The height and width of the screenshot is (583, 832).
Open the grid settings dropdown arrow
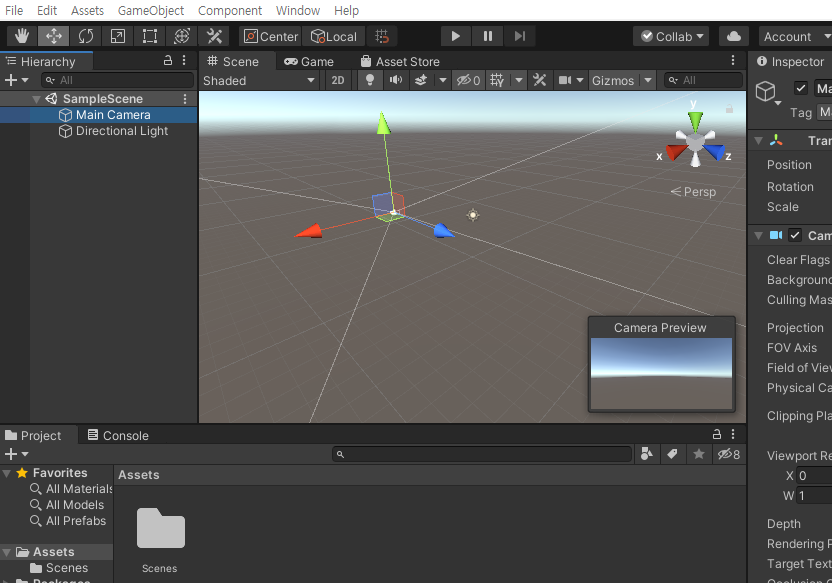[x=519, y=81]
